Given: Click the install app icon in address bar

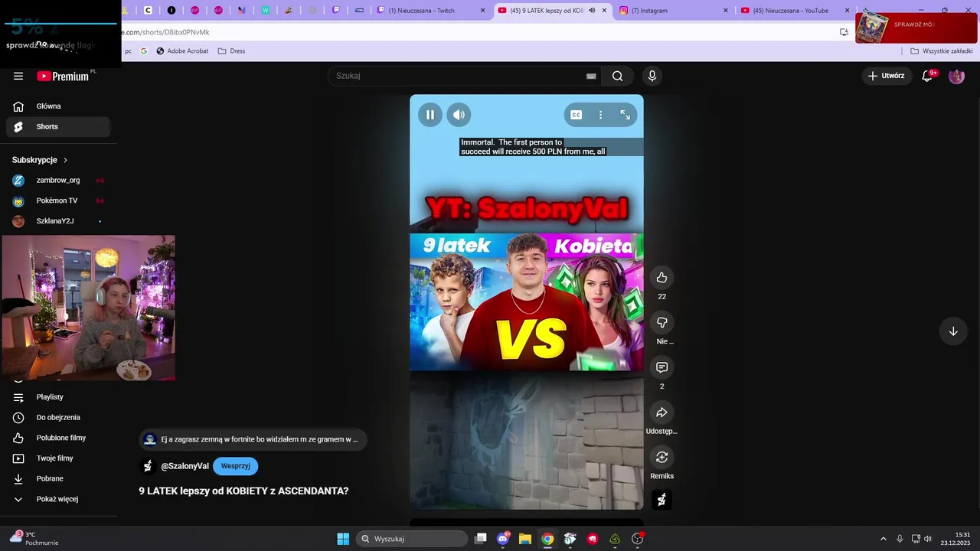Looking at the screenshot, I should (x=844, y=32).
